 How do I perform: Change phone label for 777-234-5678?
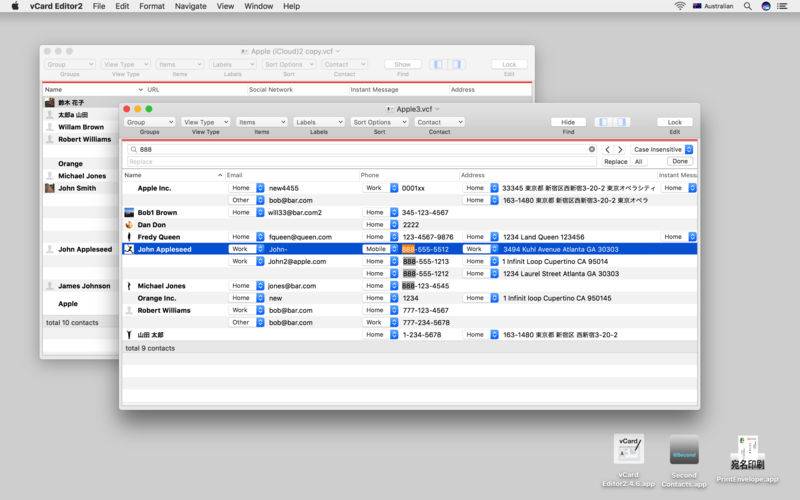pyautogui.click(x=380, y=322)
